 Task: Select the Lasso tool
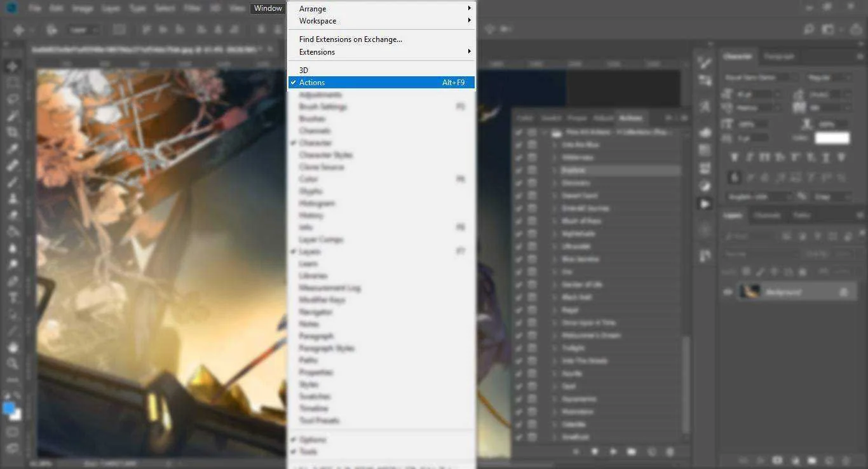12,99
